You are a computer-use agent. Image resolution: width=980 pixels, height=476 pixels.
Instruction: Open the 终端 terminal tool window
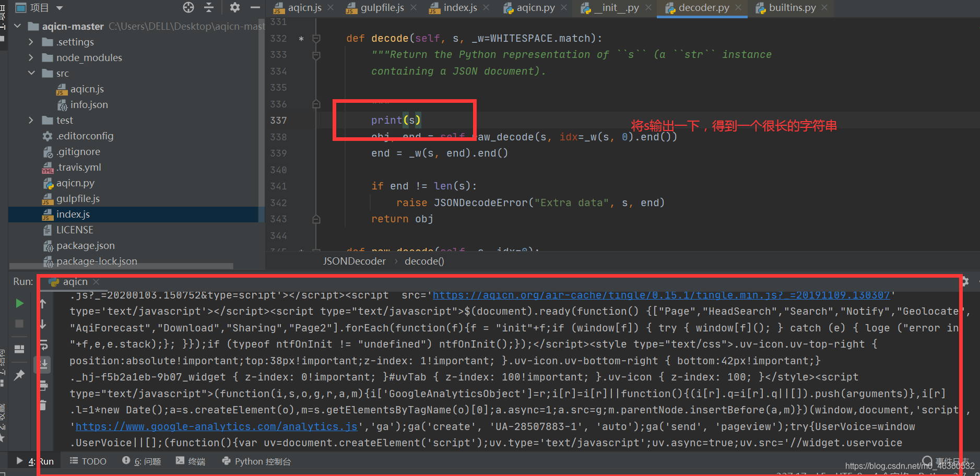tap(191, 461)
